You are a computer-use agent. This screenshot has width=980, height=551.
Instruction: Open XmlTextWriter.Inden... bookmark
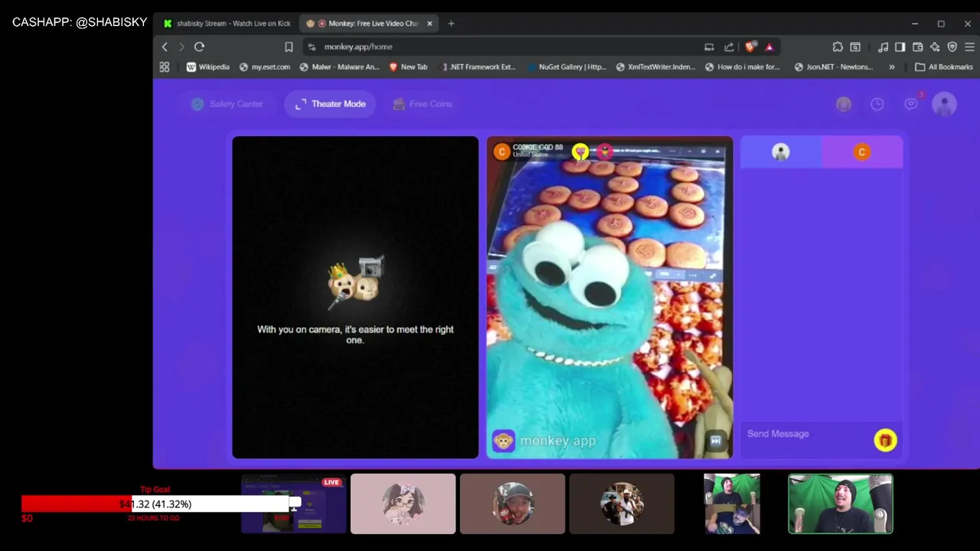pos(655,67)
